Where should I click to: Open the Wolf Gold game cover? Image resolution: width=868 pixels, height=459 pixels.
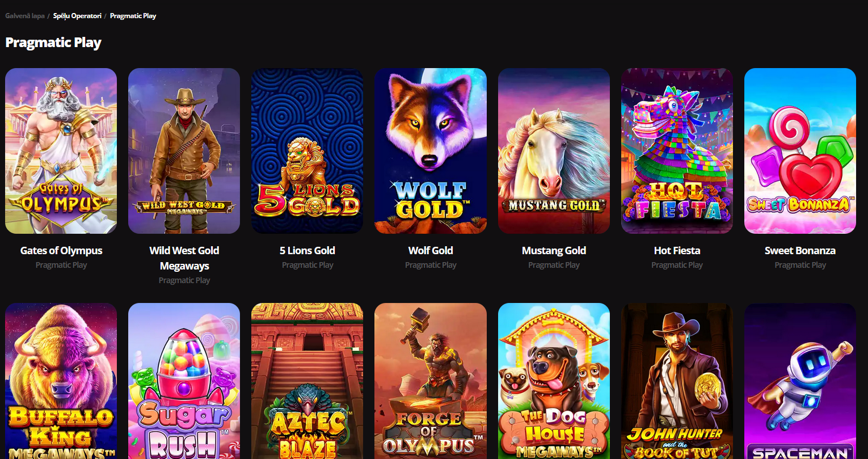point(431,151)
